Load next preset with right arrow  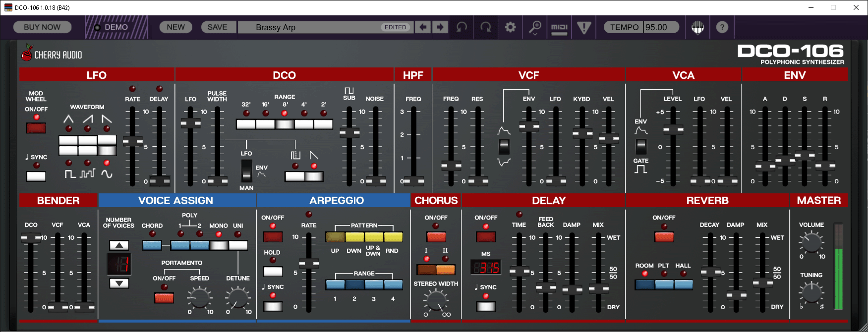[440, 27]
